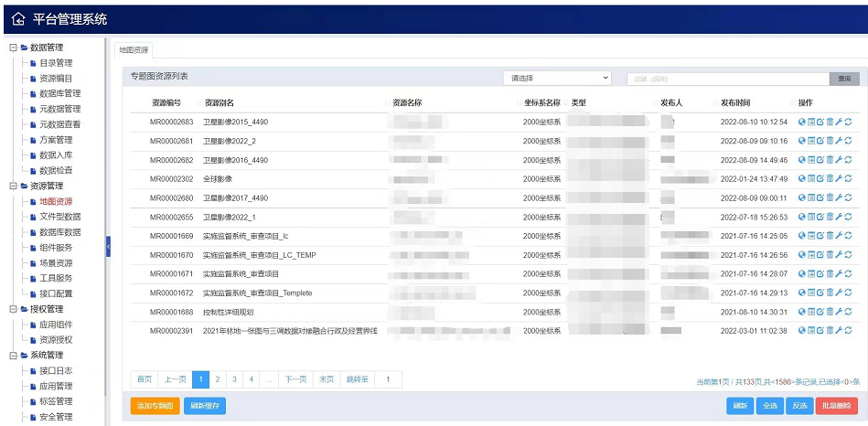Collapse the 数据管理 tree node
This screenshot has height=426, width=868.
14,48
